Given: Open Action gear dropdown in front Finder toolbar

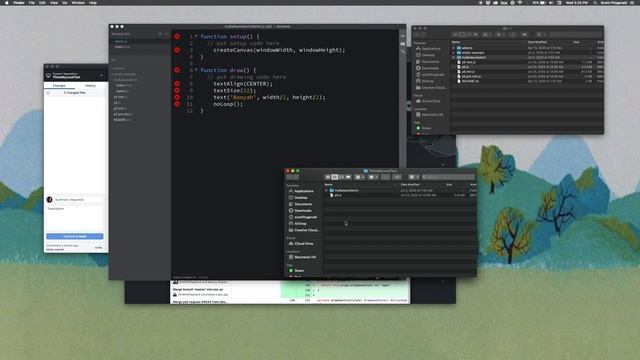Looking at the screenshot, I should tap(373, 177).
